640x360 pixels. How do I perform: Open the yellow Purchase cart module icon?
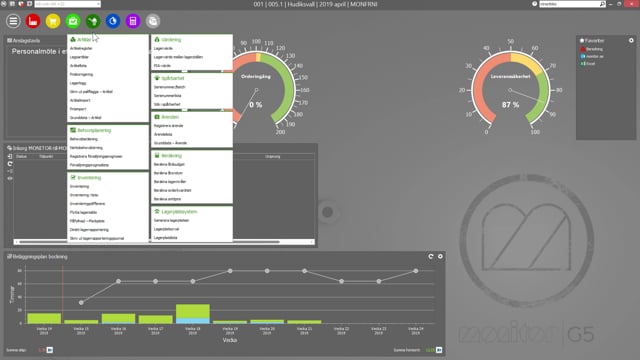point(53,21)
